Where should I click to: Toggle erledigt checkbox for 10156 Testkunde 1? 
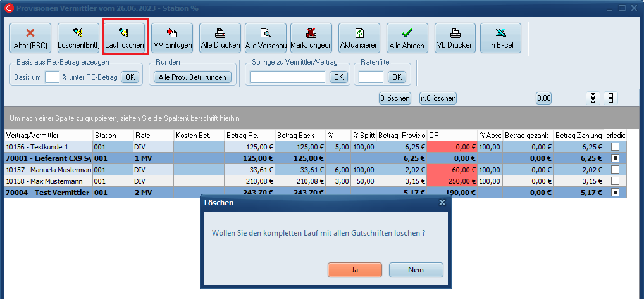[x=615, y=147]
